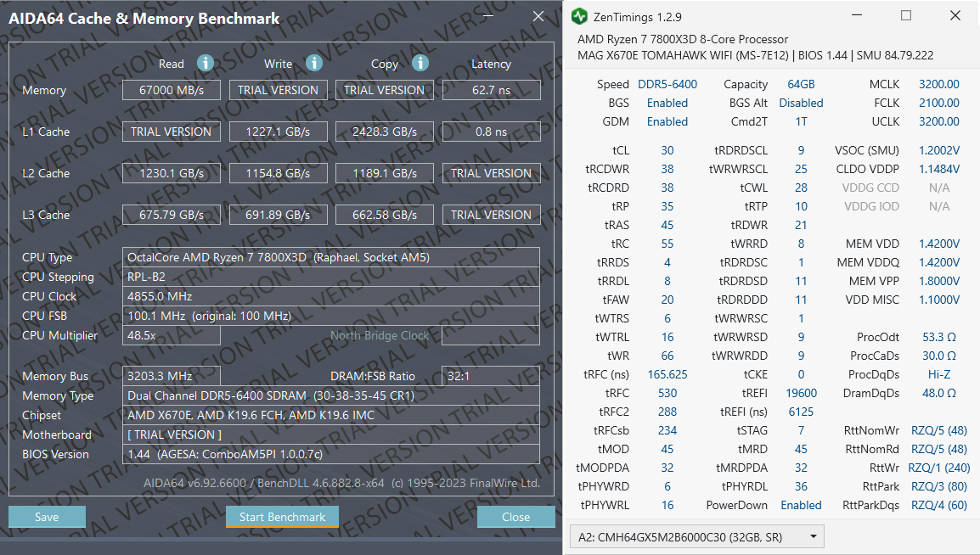Select the Memory Read 67000 MB/s field

172,90
